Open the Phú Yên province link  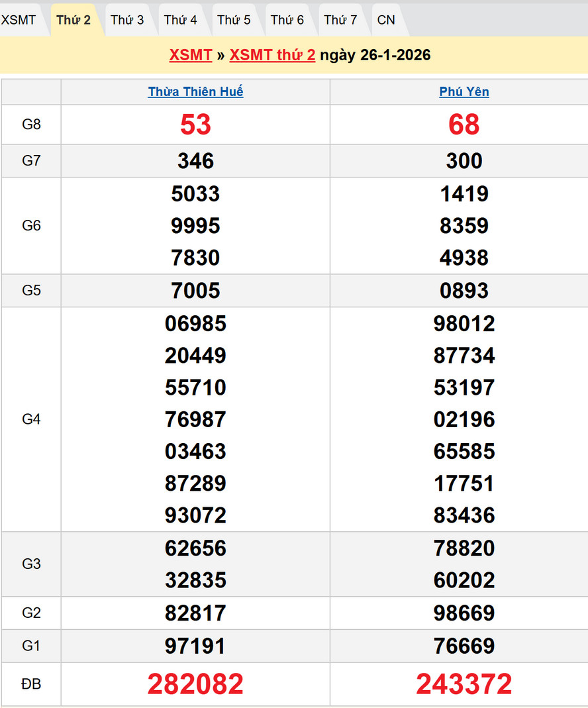(464, 92)
